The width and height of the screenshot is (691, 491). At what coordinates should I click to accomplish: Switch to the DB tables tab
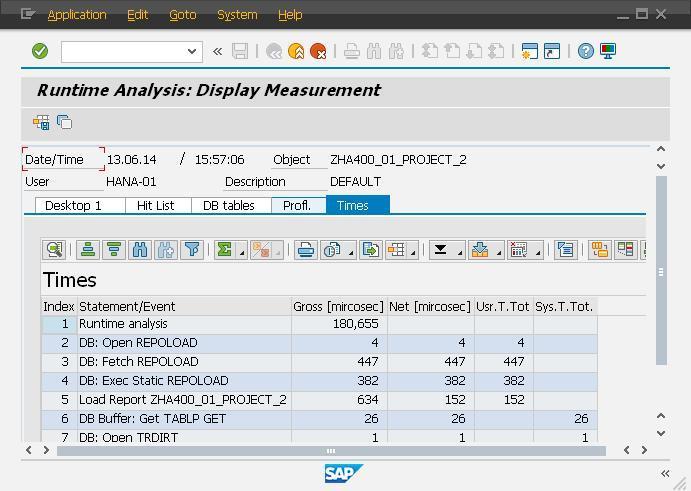pos(231,205)
